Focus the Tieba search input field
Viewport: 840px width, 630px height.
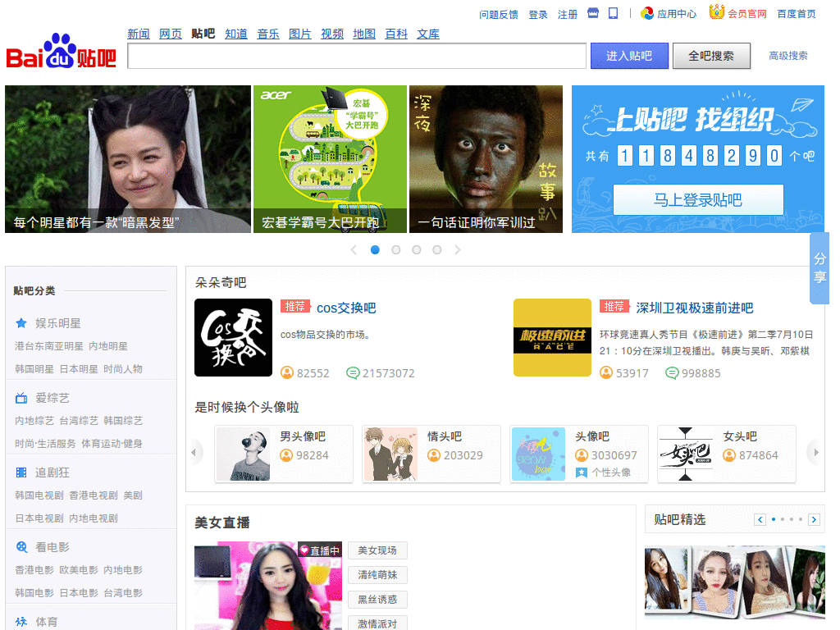(x=357, y=56)
